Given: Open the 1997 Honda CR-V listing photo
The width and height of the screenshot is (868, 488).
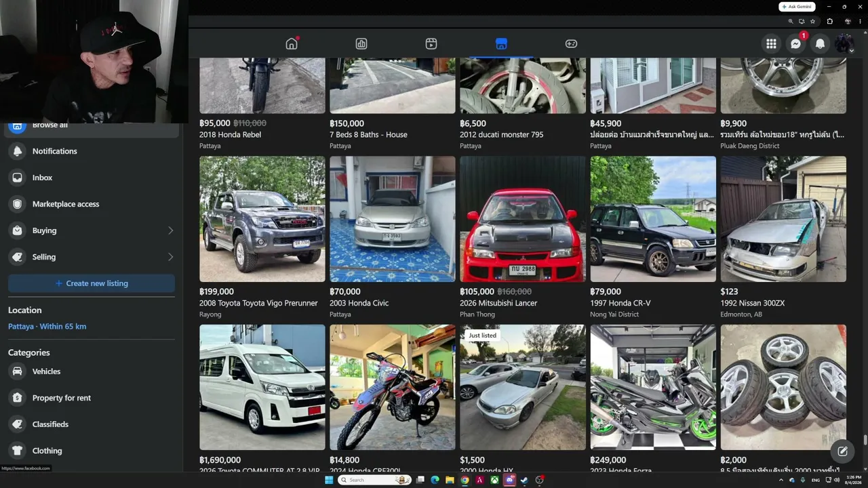Looking at the screenshot, I should 653,219.
